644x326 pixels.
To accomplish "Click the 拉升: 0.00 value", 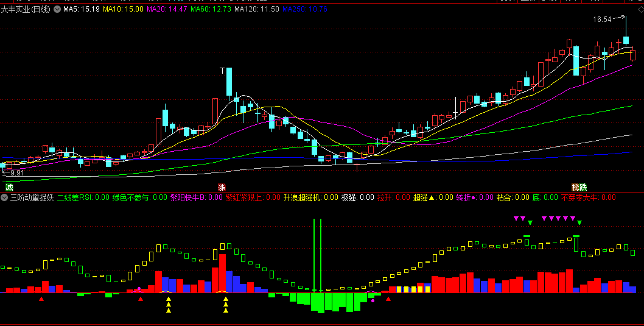I will (x=394, y=198).
